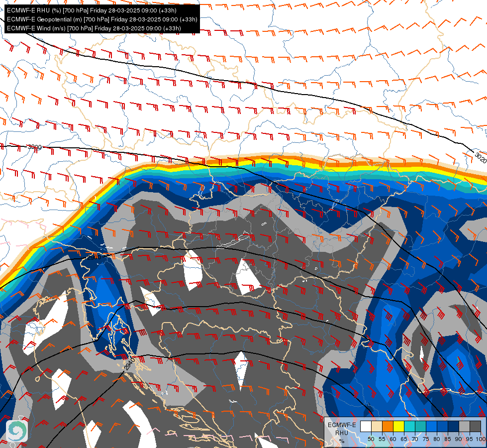The width and height of the screenshot is (487, 448).
Task: Select the teal 70–75% legend swatch
Action: tap(420, 426)
